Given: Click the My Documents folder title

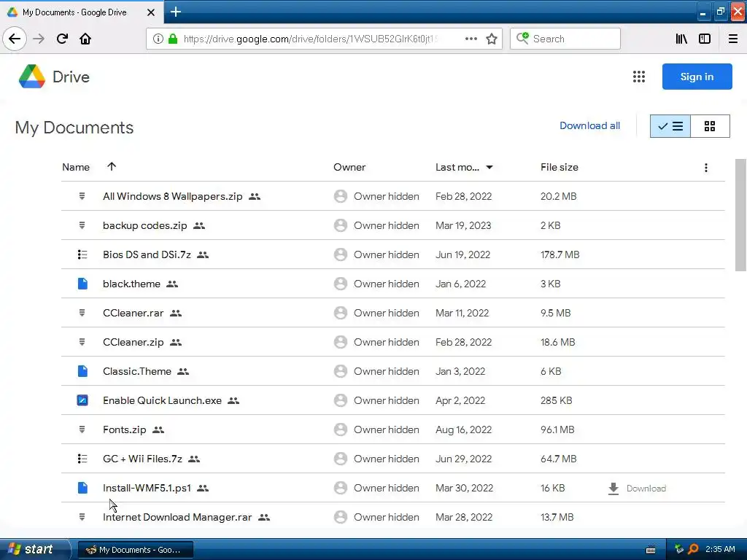Looking at the screenshot, I should (x=74, y=128).
